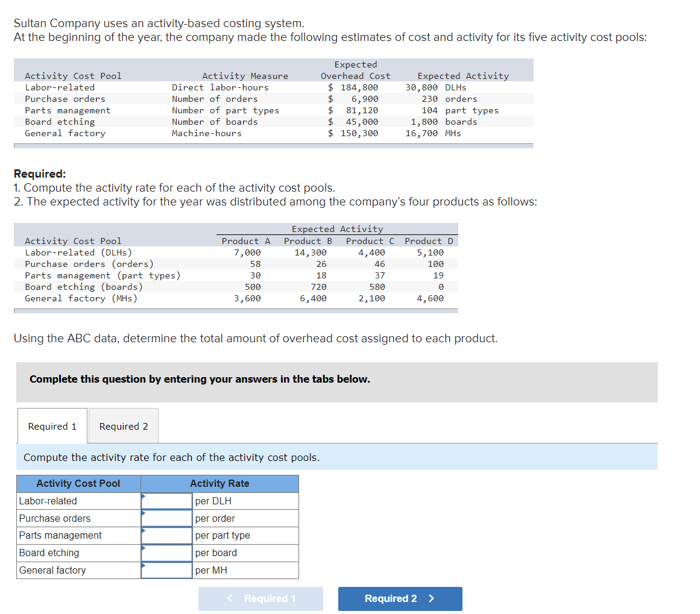This screenshot has width=700, height=614.
Task: Click the Activity Rate column header
Action: pyautogui.click(x=219, y=483)
